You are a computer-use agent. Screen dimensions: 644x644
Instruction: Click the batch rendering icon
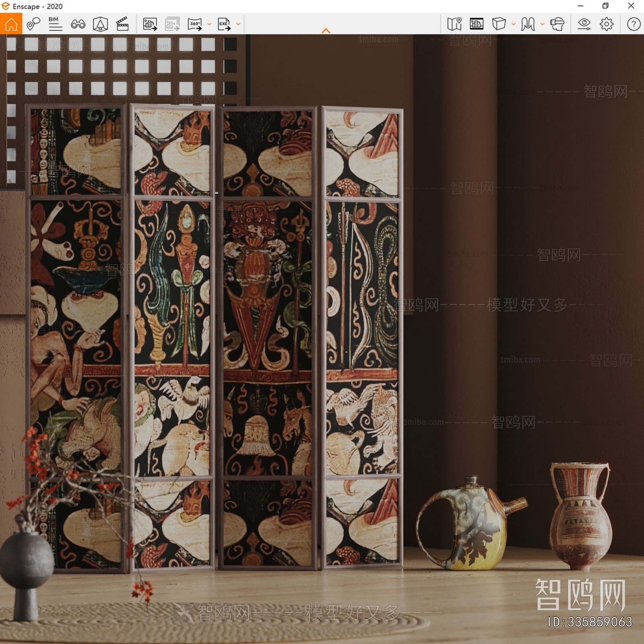172,24
